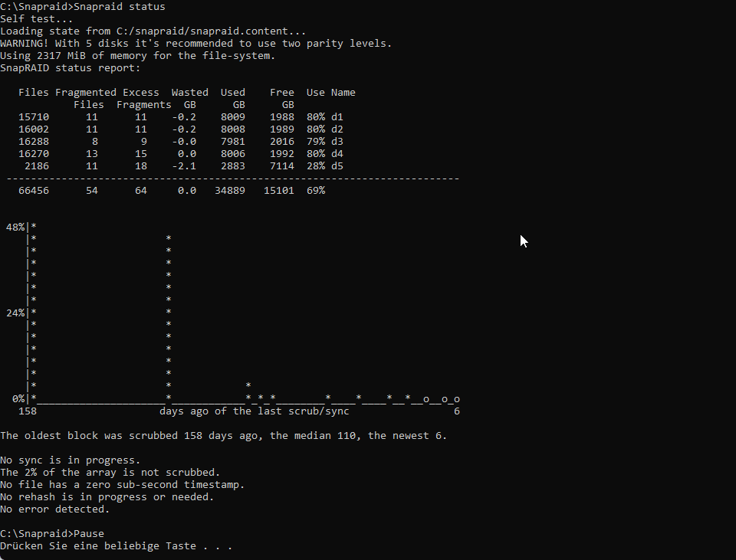
Task: Click free value 2016 for d3
Action: pos(282,141)
